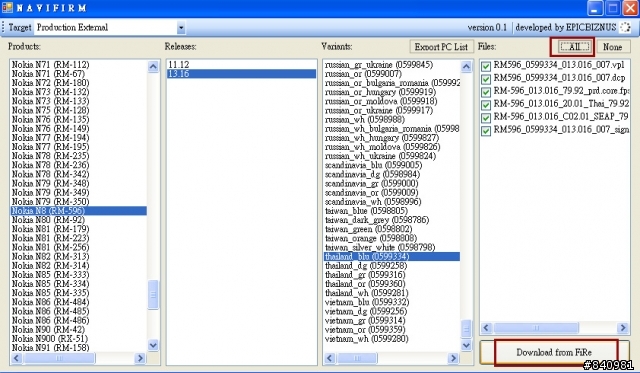This screenshot has height=373, width=640.
Task: Click Export PC List button
Action: pyautogui.click(x=441, y=47)
